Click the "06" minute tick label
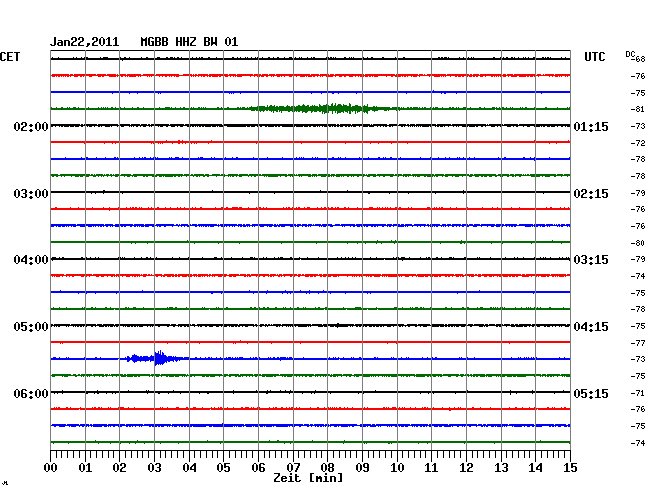Screen dimensions: 650x494 [258, 468]
